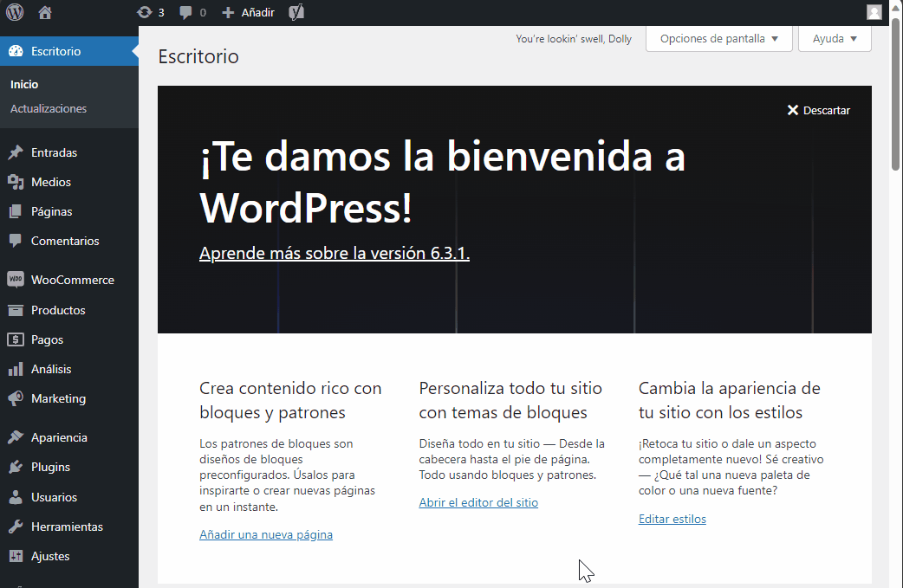The height and width of the screenshot is (588, 903).
Task: Visit site via the home icon
Action: tap(45, 12)
